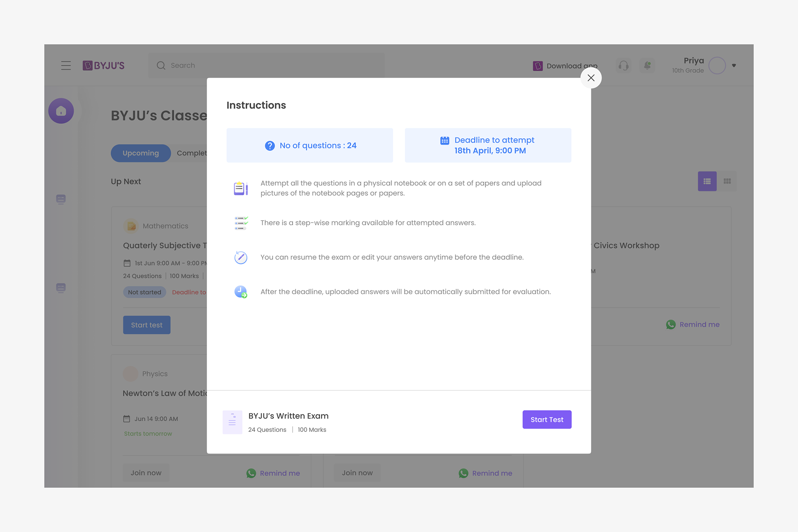This screenshot has height=532, width=798.
Task: Click Remind me on Physics card
Action: pos(280,473)
